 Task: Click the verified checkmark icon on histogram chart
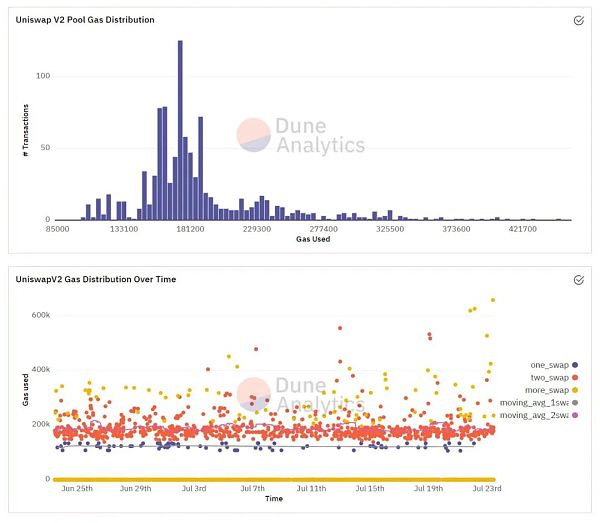click(x=578, y=20)
